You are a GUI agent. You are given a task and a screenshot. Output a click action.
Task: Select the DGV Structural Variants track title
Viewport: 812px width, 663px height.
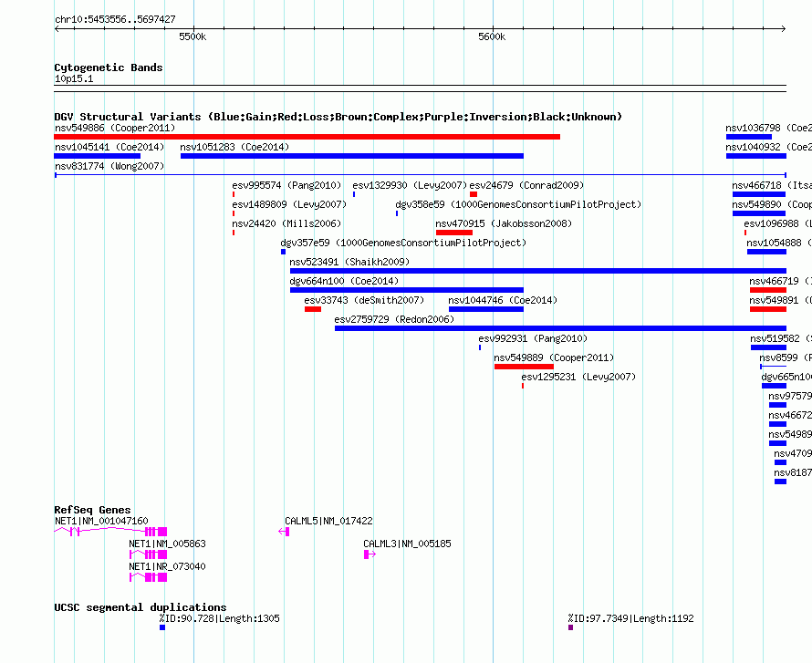(338, 117)
